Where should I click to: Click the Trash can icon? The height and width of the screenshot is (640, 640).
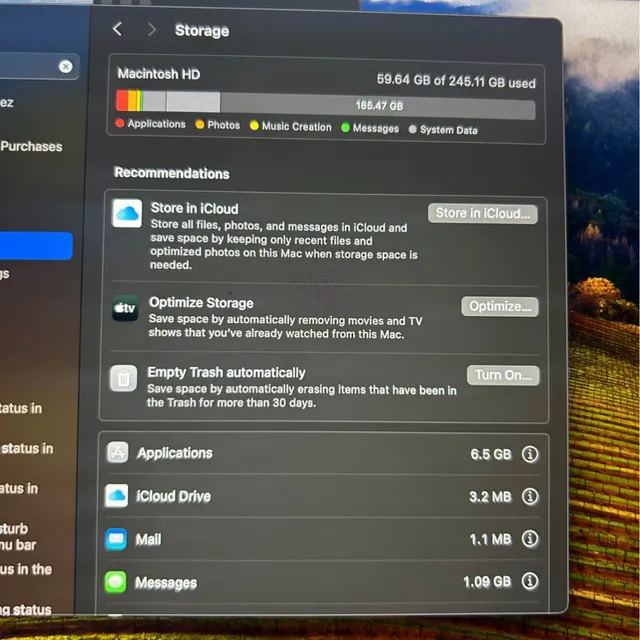[x=124, y=378]
